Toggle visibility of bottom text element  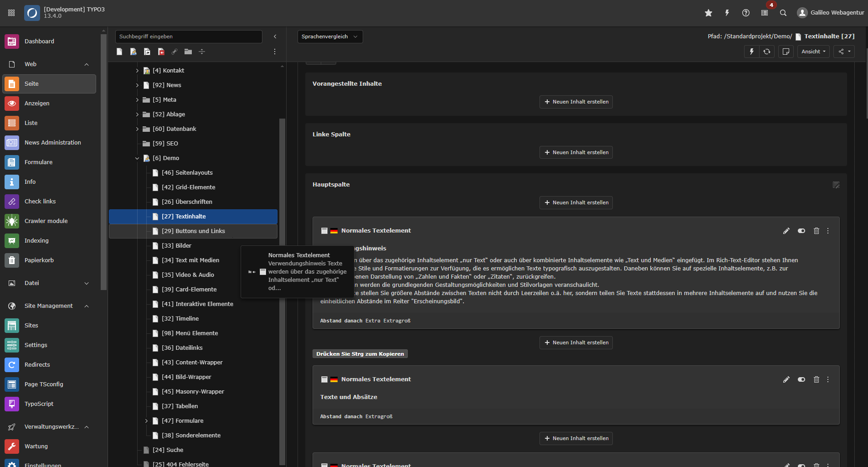(x=801, y=465)
